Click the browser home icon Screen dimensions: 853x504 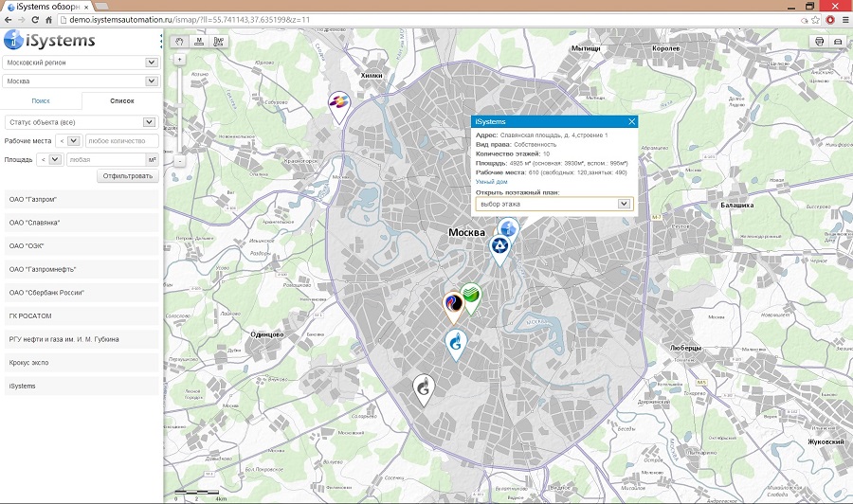pos(48,20)
